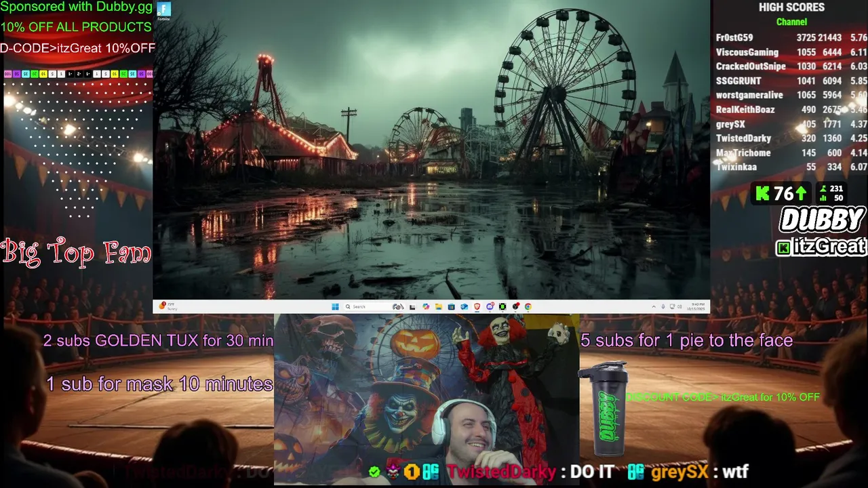The width and height of the screenshot is (868, 488).
Task: Open Microsoft Store from the taskbar
Action: 451,306
